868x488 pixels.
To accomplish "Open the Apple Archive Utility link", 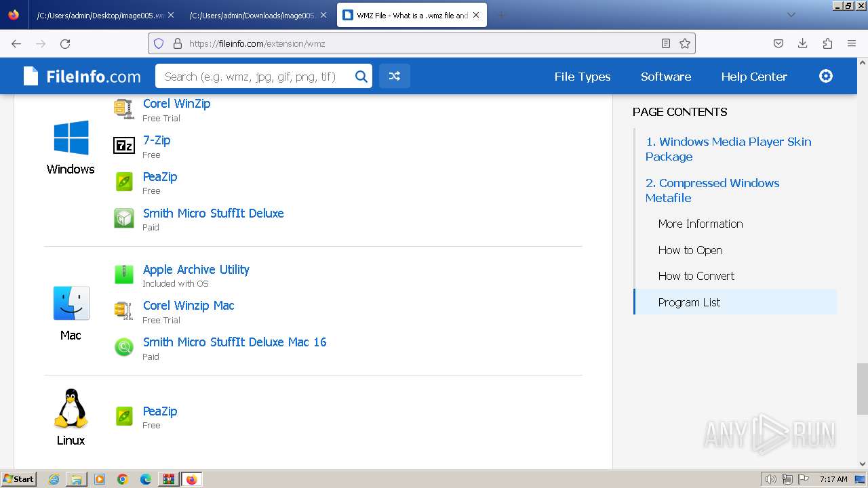I will pos(196,270).
